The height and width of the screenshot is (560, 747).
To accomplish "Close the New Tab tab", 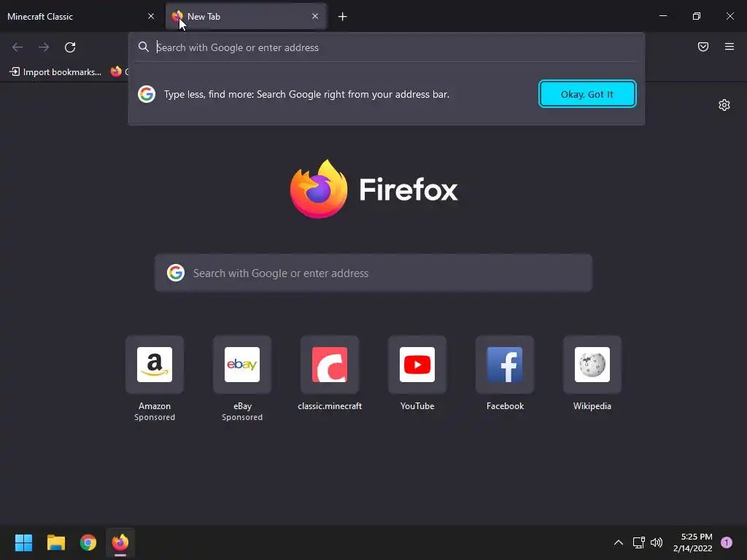I will [315, 16].
